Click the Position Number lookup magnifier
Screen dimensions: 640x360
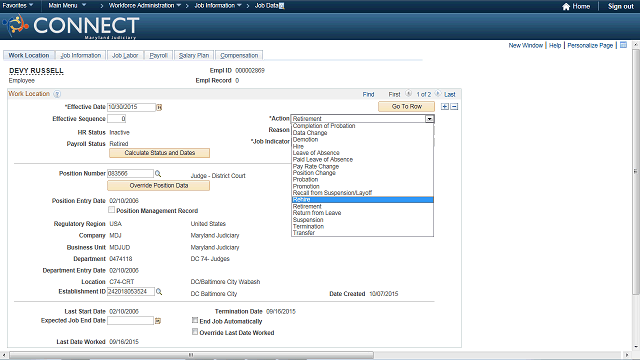[x=158, y=174]
